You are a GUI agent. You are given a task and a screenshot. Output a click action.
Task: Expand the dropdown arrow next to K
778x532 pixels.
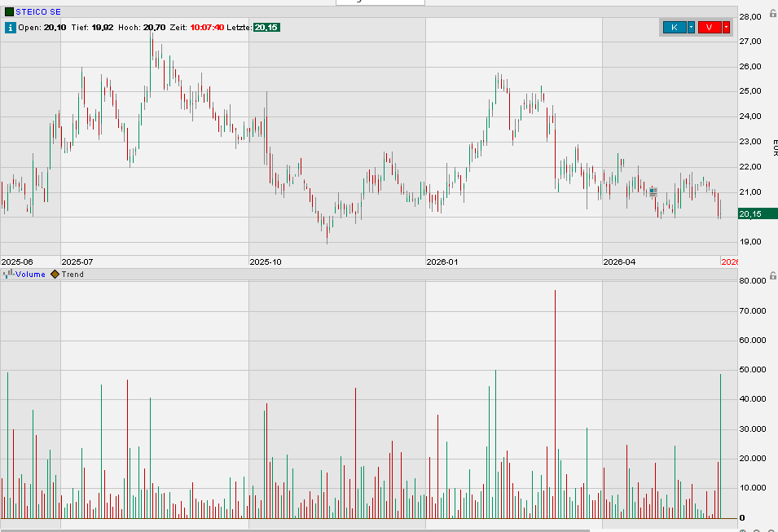click(691, 28)
